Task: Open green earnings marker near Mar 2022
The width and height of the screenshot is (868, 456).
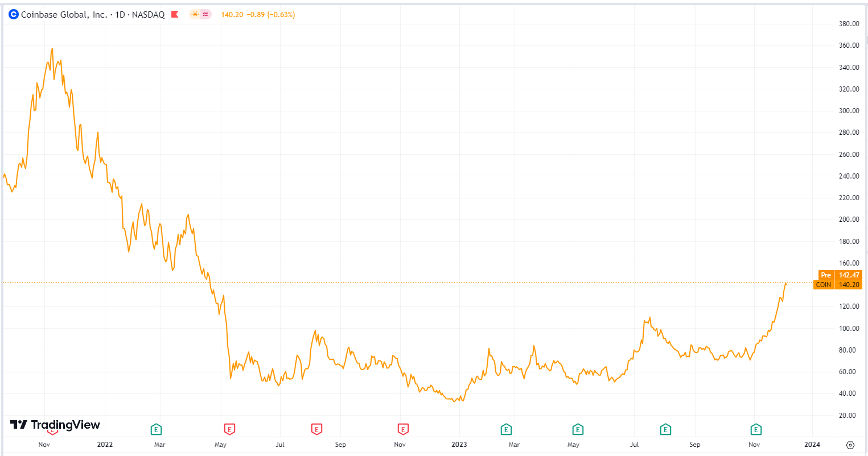Action: (x=156, y=429)
